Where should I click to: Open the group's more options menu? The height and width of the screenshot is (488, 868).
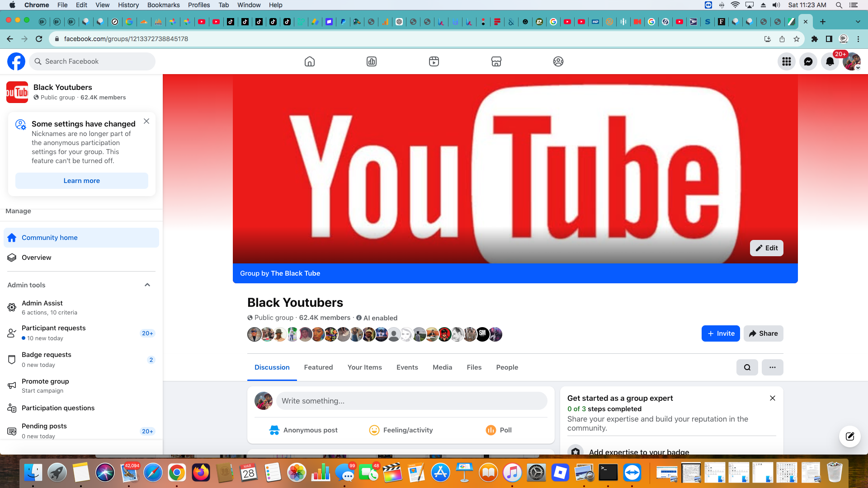click(772, 367)
